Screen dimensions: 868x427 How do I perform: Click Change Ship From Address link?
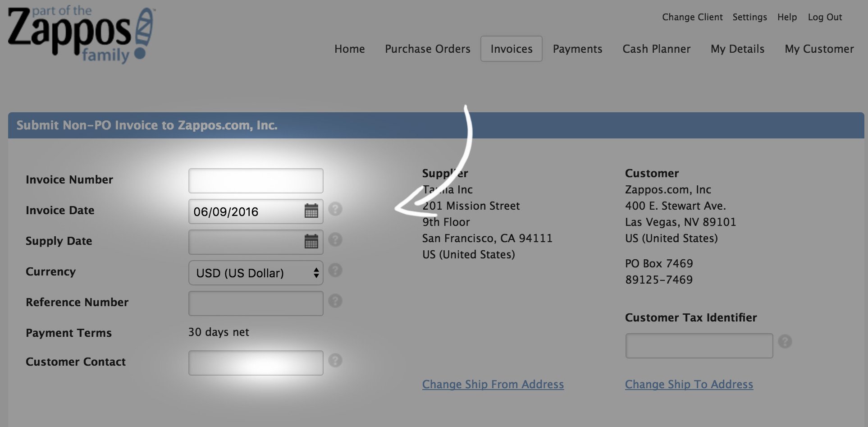point(493,384)
